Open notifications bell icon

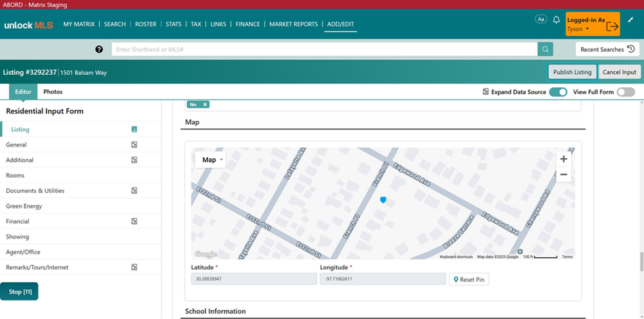556,20
